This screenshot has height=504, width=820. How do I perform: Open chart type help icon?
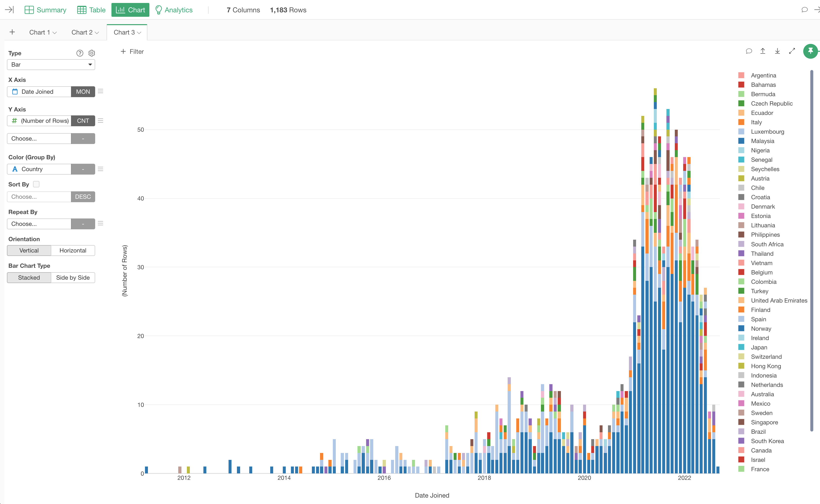pos(80,53)
